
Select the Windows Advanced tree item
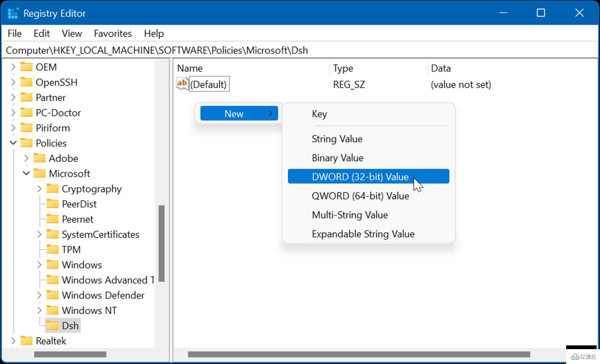coord(108,280)
